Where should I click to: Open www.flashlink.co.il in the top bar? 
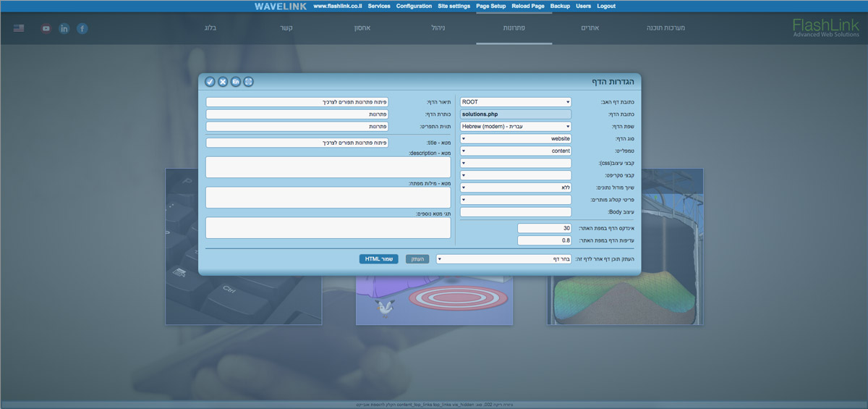click(338, 6)
